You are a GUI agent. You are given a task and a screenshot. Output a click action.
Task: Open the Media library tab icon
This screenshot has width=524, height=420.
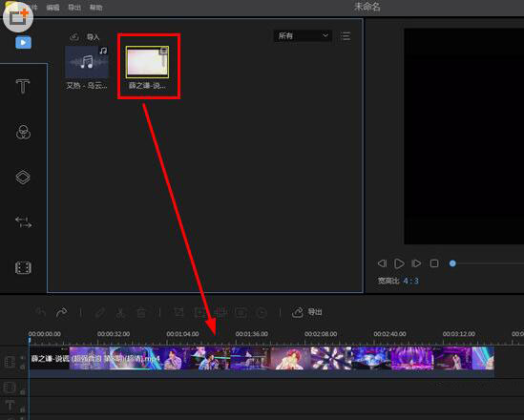(24, 43)
